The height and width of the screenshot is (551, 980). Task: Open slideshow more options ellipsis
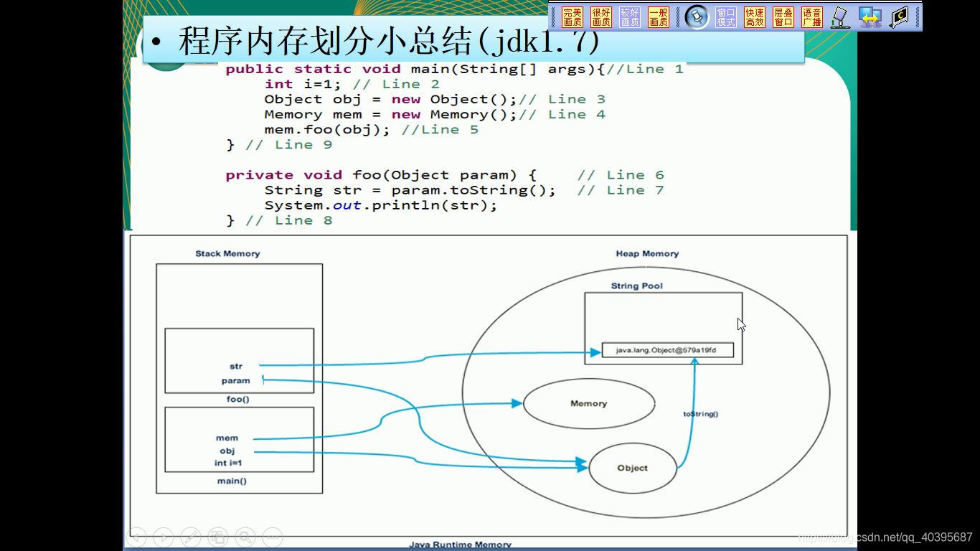click(x=273, y=537)
